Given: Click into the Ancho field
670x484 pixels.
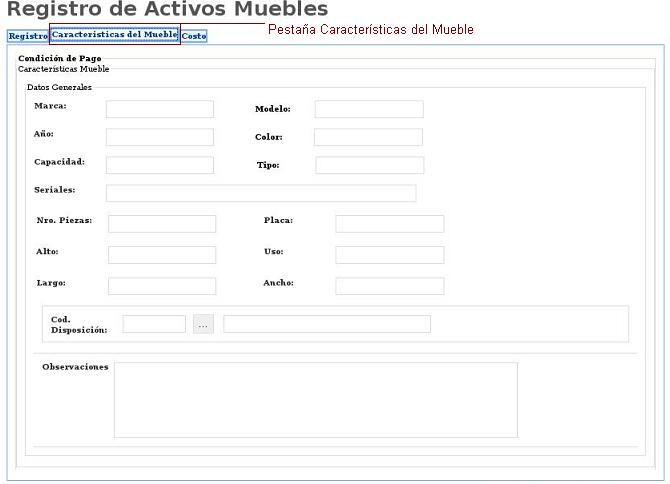Looking at the screenshot, I should click(x=389, y=286).
